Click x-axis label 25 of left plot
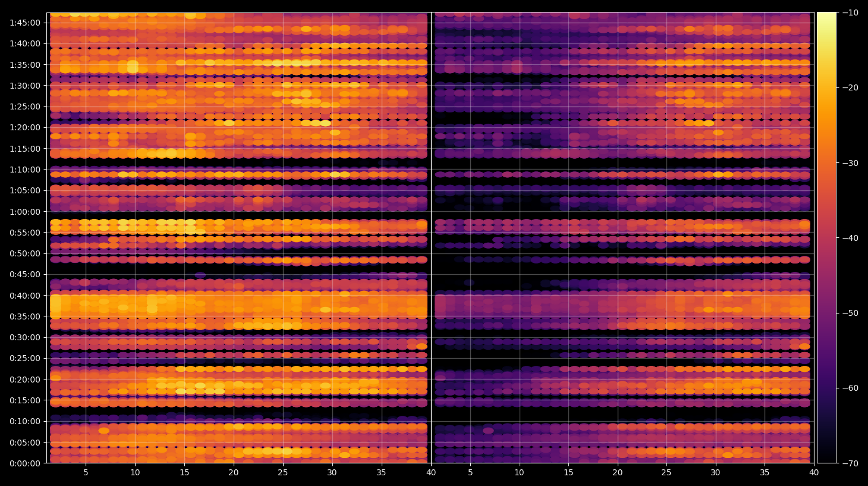The width and height of the screenshot is (868, 486). coord(283,473)
